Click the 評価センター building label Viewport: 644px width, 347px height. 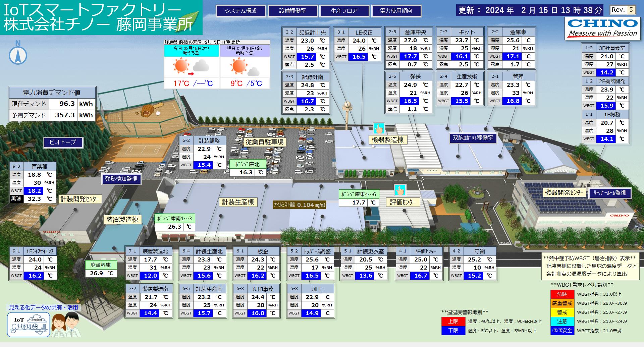tap(402, 202)
